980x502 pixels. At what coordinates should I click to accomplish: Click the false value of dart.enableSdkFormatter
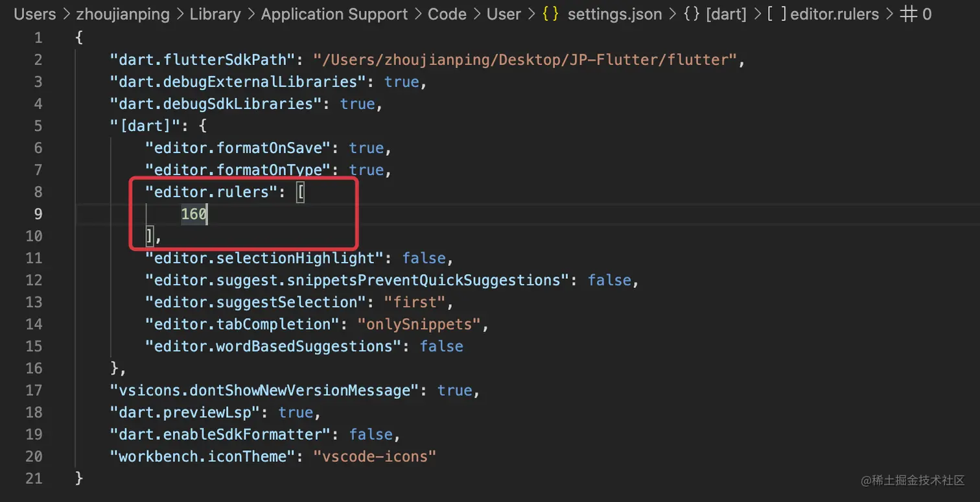pos(371,435)
